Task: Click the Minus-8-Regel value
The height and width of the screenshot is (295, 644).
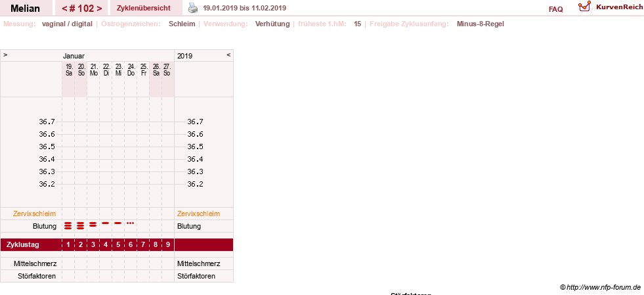Action: point(480,24)
